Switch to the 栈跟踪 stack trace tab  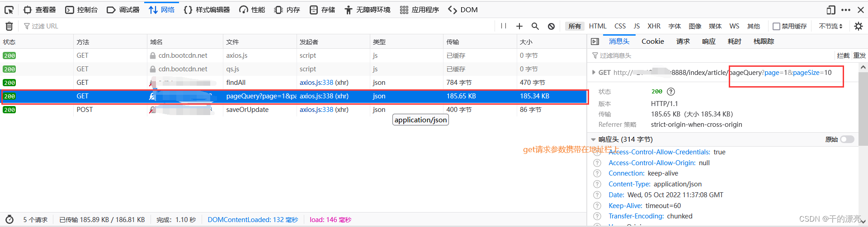click(x=764, y=42)
